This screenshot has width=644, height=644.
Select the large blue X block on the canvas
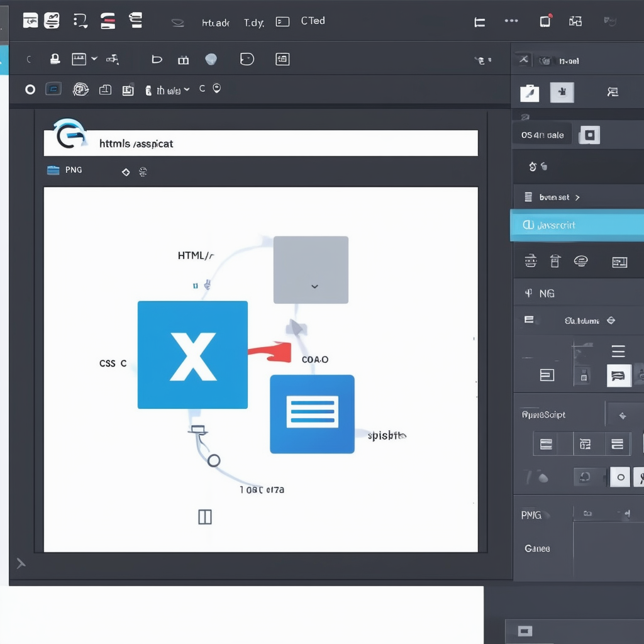(x=192, y=355)
